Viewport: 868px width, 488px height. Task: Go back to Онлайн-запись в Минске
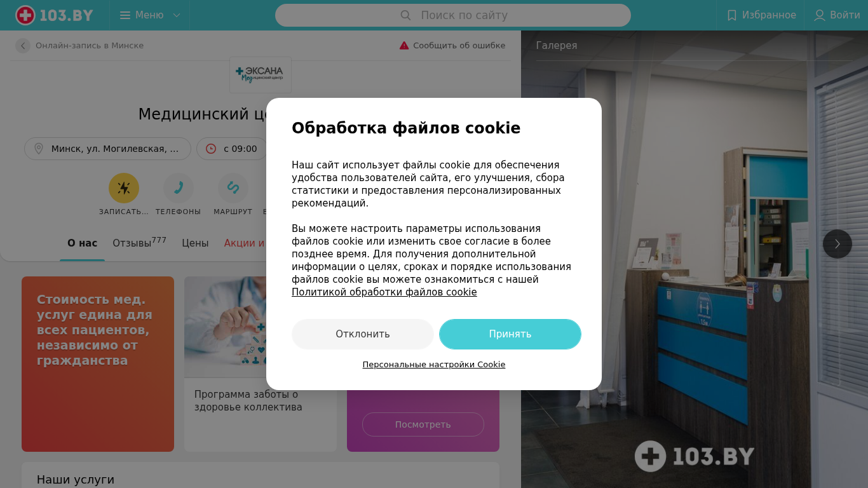point(80,46)
